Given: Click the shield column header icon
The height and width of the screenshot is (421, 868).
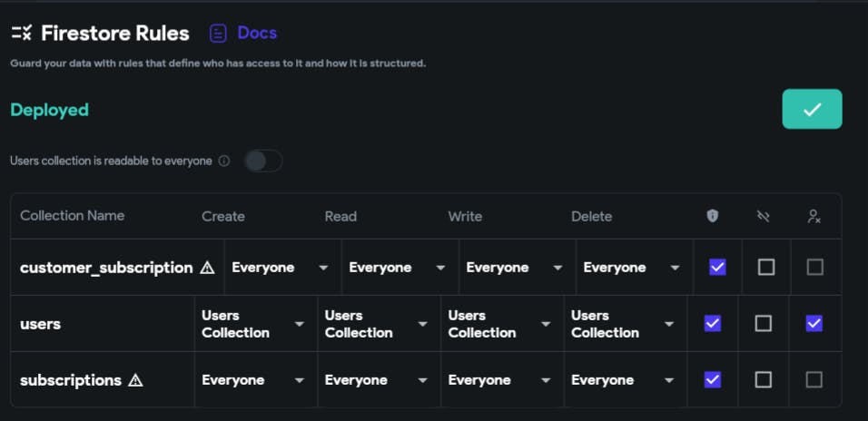Looking at the screenshot, I should [713, 216].
